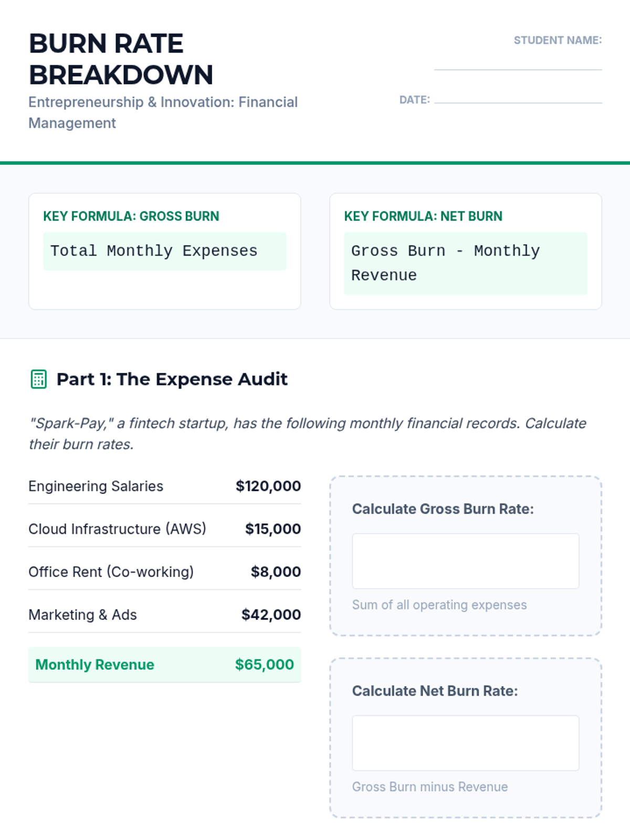Select the Burn Rate Breakdown title
The image size is (630, 840).
[x=121, y=59]
